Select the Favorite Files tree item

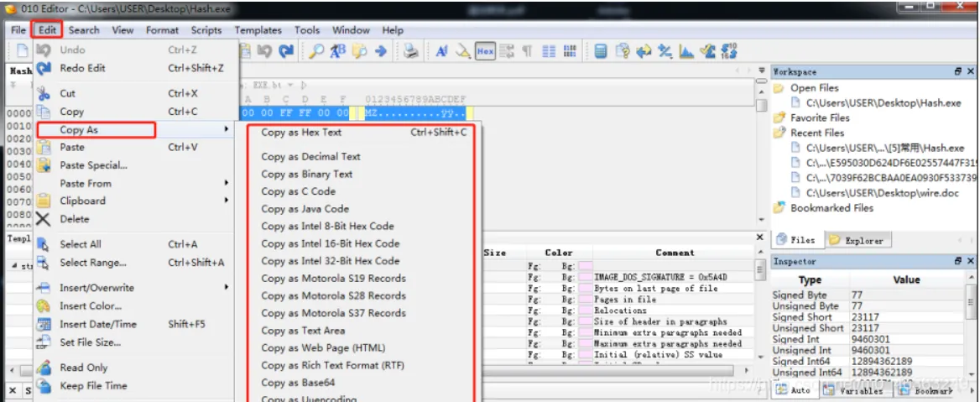click(820, 117)
